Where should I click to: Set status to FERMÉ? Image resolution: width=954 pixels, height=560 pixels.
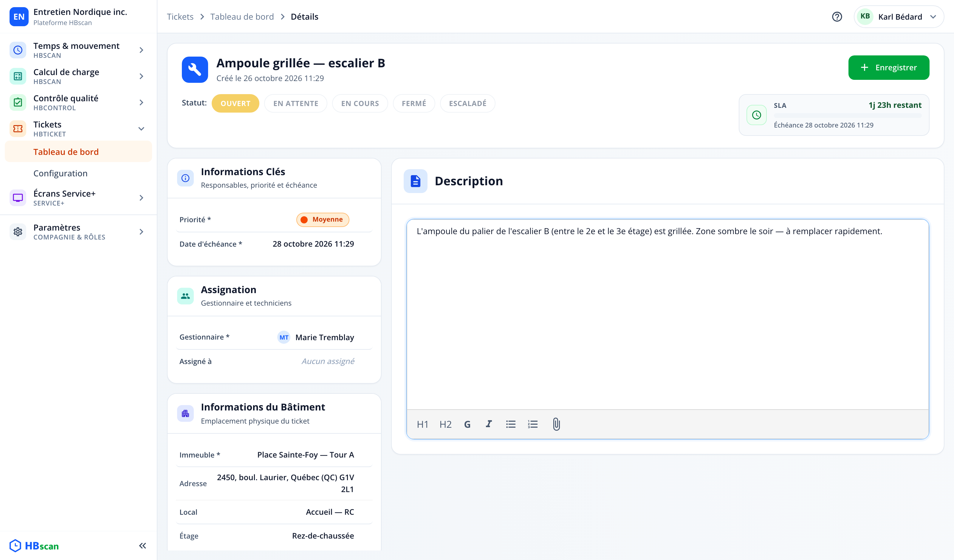(414, 103)
